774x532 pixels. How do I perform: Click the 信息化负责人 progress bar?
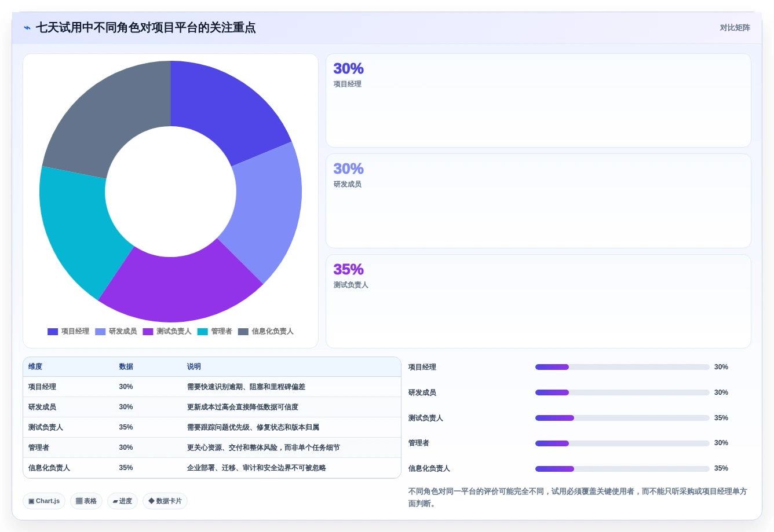tap(622, 469)
